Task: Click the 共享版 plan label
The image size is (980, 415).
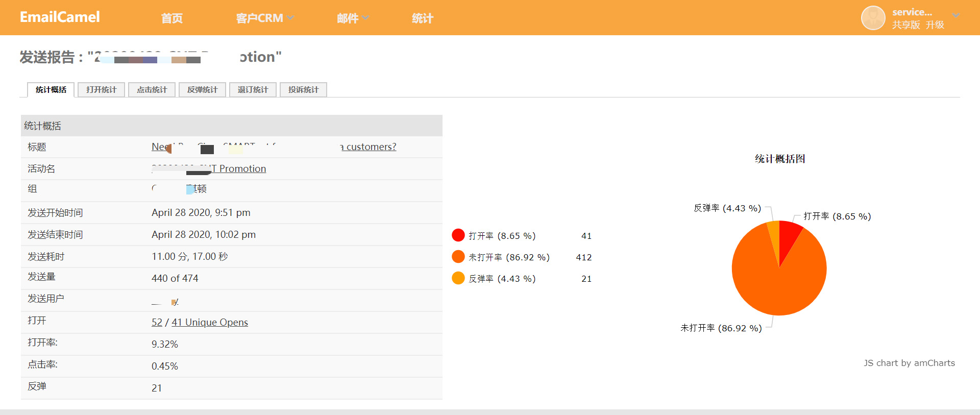Action: coord(906,25)
